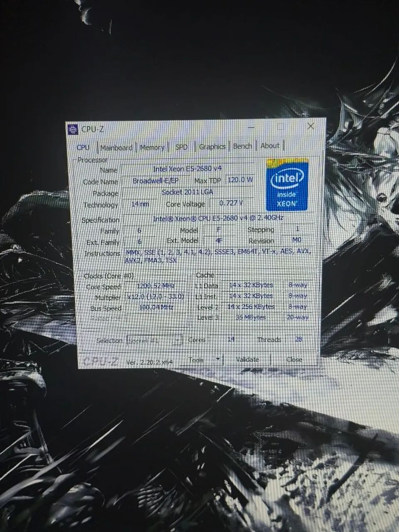The image size is (399, 532).
Task: Select the SPD tab
Action: (x=181, y=147)
